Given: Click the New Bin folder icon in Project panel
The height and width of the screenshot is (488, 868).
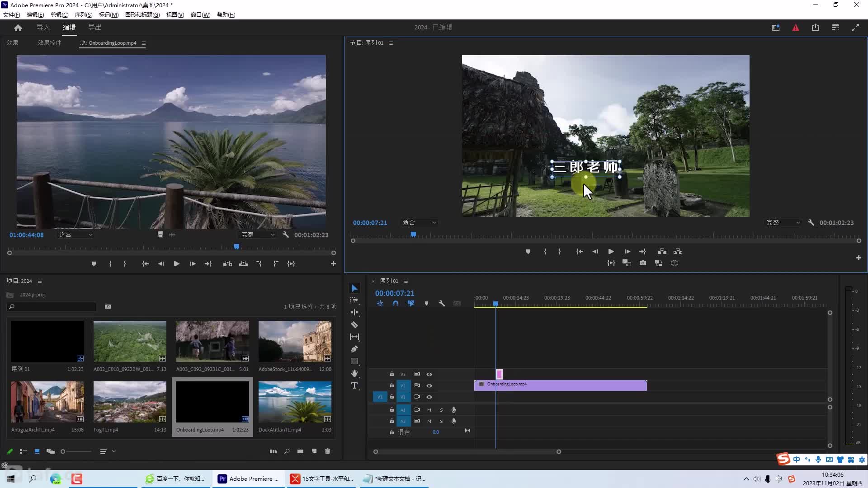Looking at the screenshot, I should (x=300, y=451).
